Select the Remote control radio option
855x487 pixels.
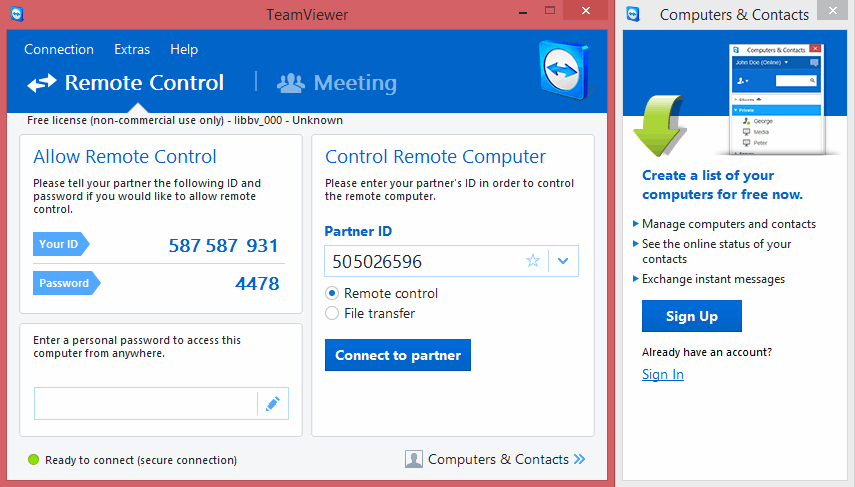point(333,293)
